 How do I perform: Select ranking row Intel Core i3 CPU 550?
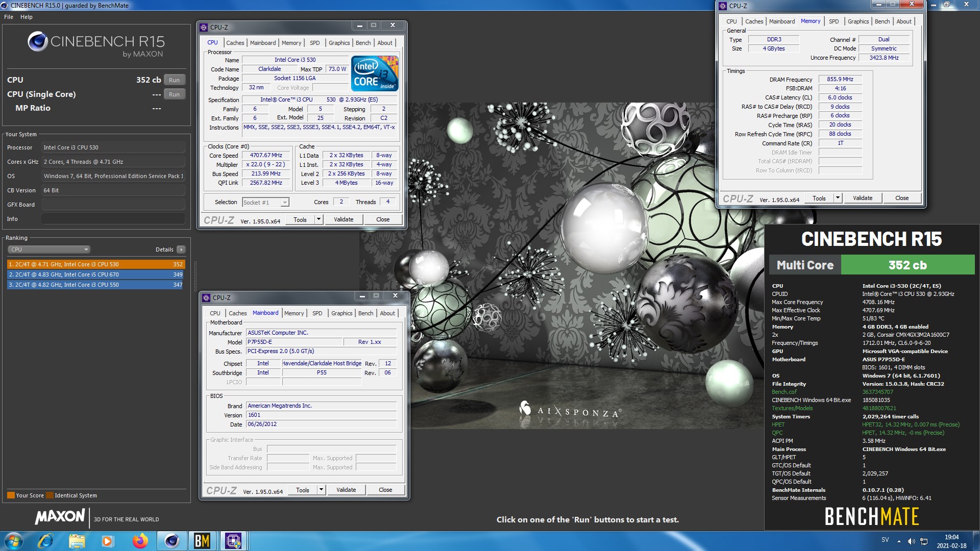[x=95, y=285]
